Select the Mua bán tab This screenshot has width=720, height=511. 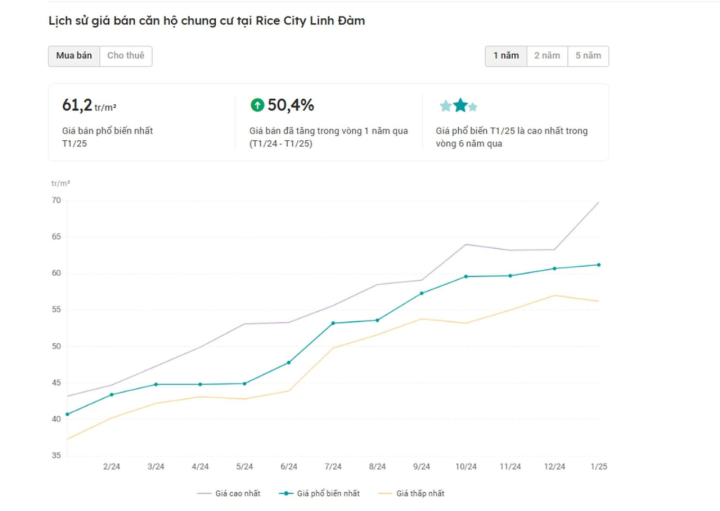(74, 56)
